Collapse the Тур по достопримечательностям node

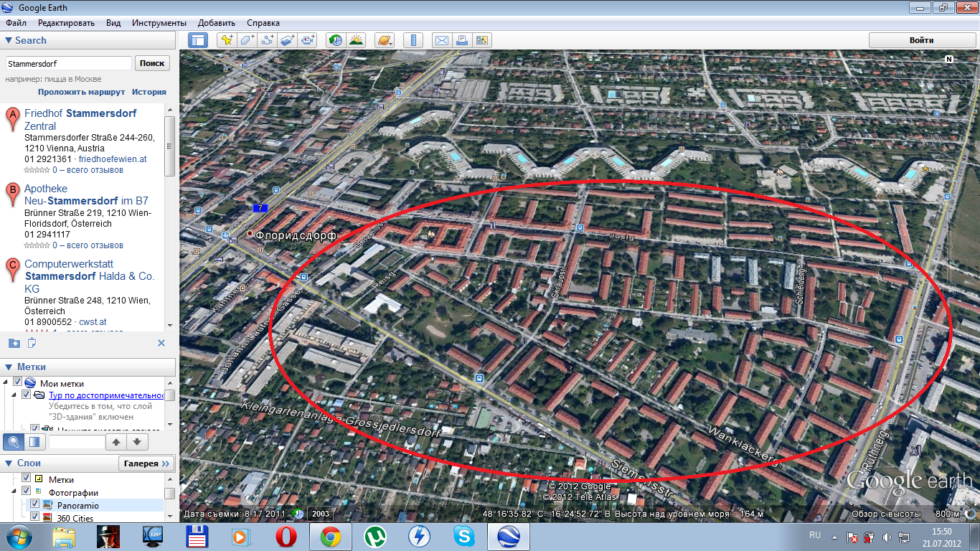click(15, 395)
